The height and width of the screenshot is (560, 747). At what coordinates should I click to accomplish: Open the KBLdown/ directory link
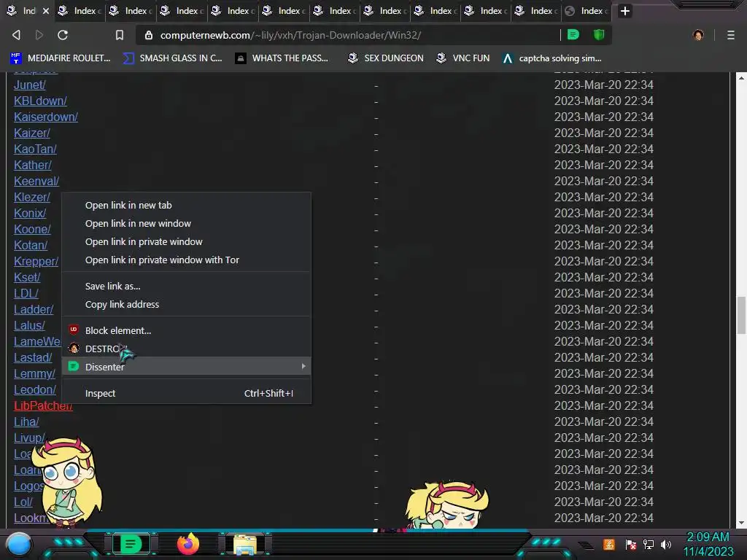[x=41, y=101]
